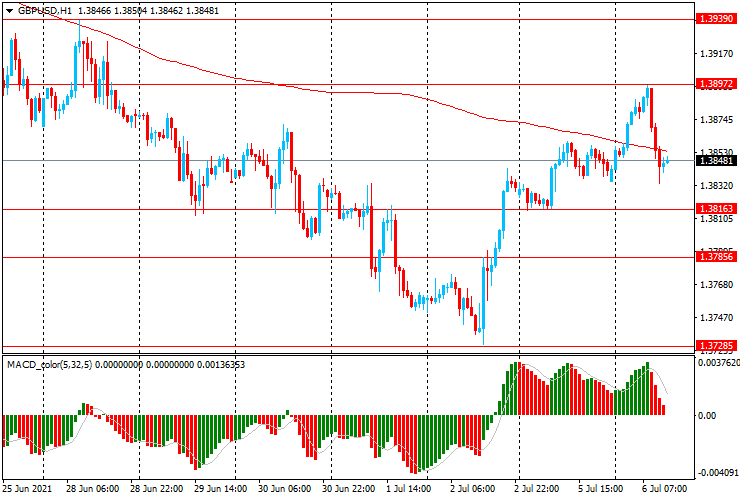Screen dimensions: 740x500
Task: Click the red 1.37856 level label
Action: tap(716, 257)
